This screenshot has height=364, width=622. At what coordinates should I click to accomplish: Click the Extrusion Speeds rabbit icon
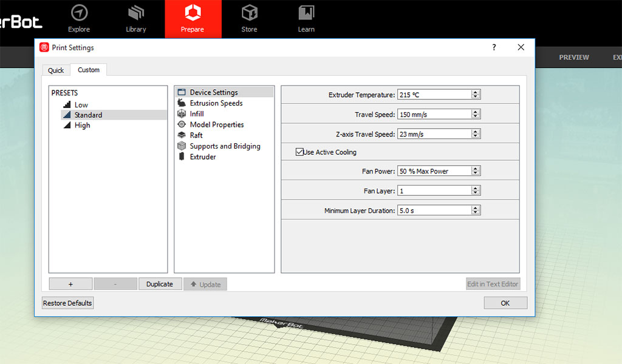pos(182,103)
